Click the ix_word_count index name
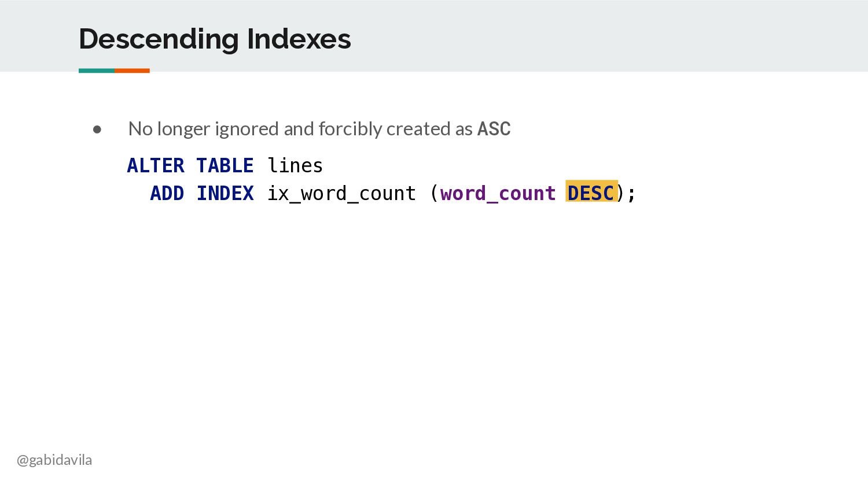 coord(341,194)
